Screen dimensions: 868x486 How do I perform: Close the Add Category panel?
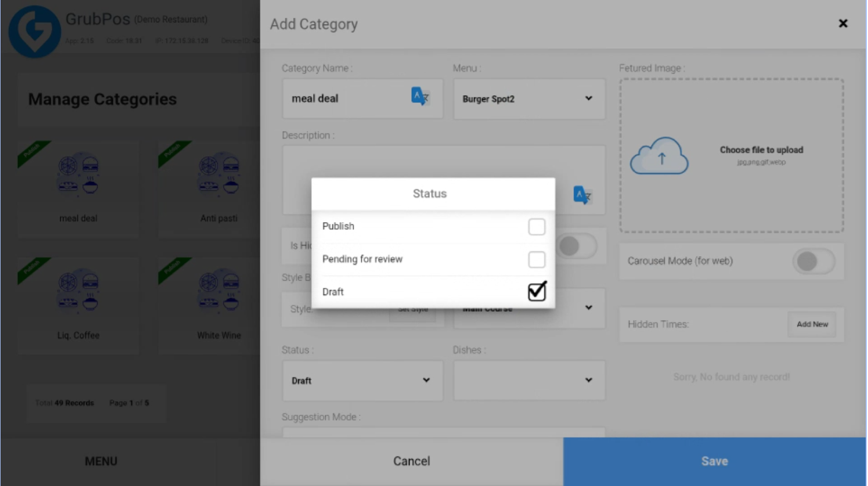coord(843,23)
